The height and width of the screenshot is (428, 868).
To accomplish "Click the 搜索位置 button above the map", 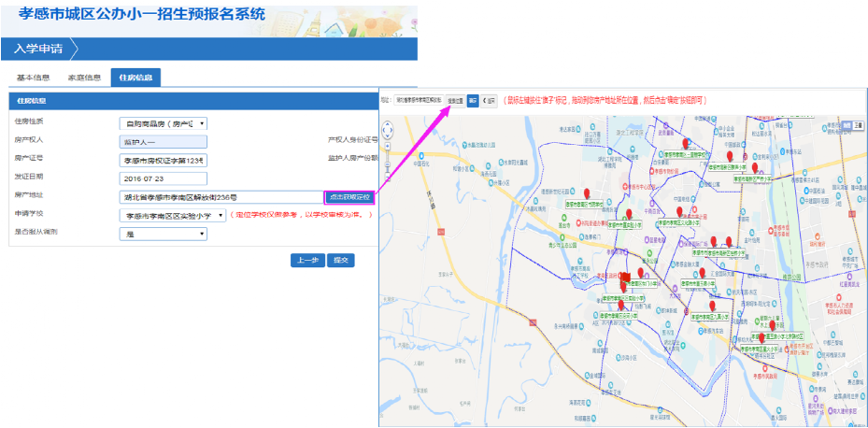I will [455, 100].
